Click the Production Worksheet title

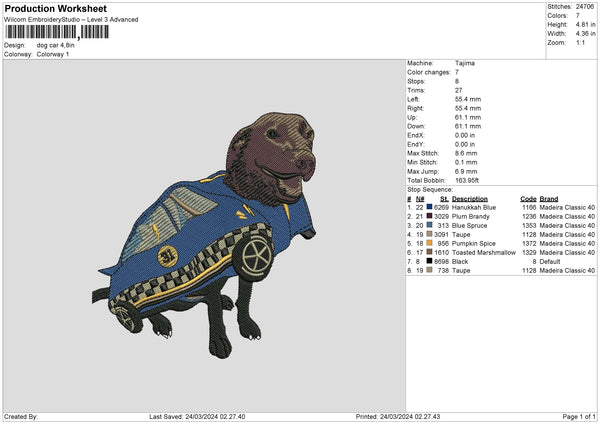[55, 9]
